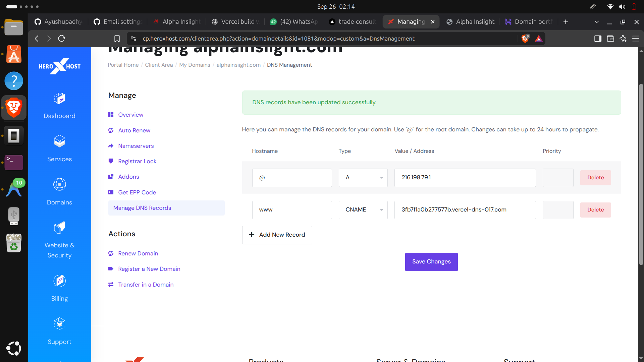Click the page vertical scrollbar
Screen dimensions: 644x362
click(641, 174)
